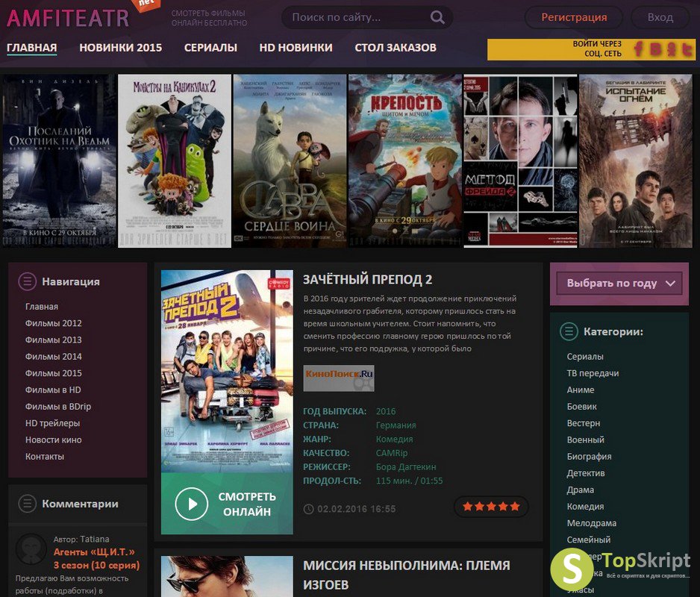Click the clock icon beside 02.02.2016 date
This screenshot has width=700, height=597.
pyautogui.click(x=308, y=509)
